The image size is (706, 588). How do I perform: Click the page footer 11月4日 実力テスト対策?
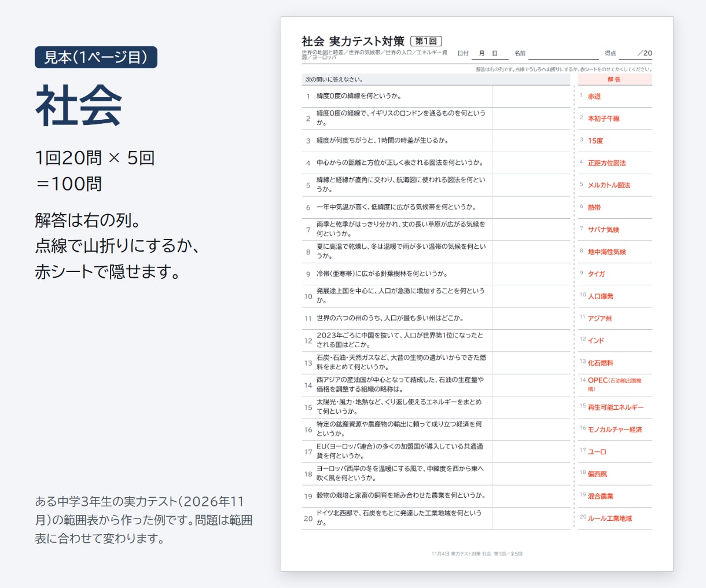(477, 554)
